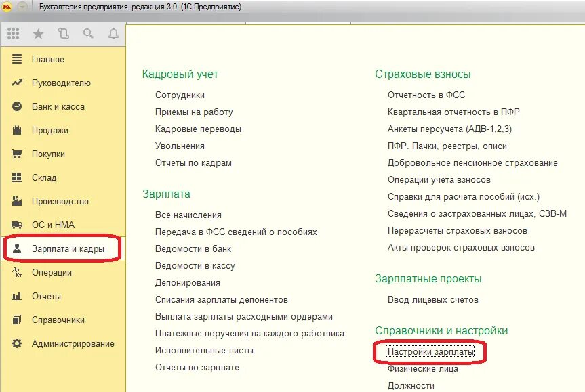Open Favorites star icon

38,35
